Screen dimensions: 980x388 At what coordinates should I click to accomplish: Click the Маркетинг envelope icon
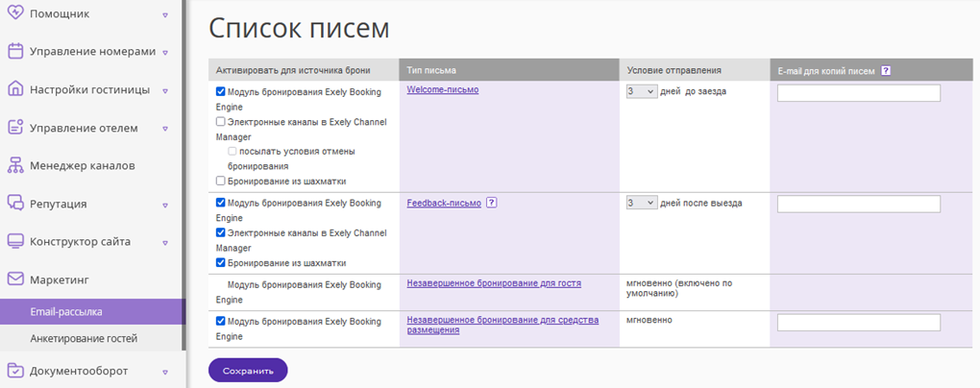pyautogui.click(x=15, y=279)
